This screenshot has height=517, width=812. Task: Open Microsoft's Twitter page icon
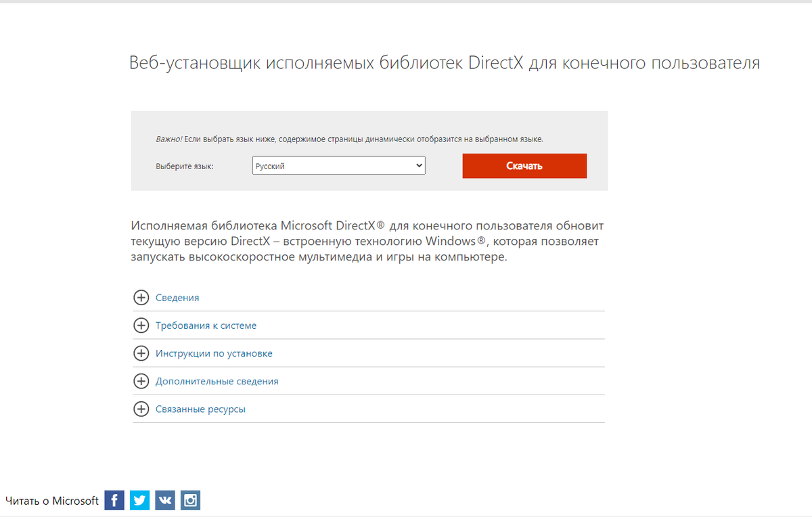pyautogui.click(x=139, y=500)
